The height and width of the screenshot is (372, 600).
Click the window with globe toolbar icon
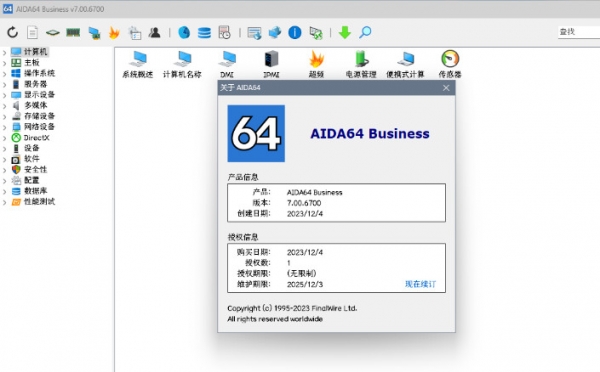pos(254,33)
